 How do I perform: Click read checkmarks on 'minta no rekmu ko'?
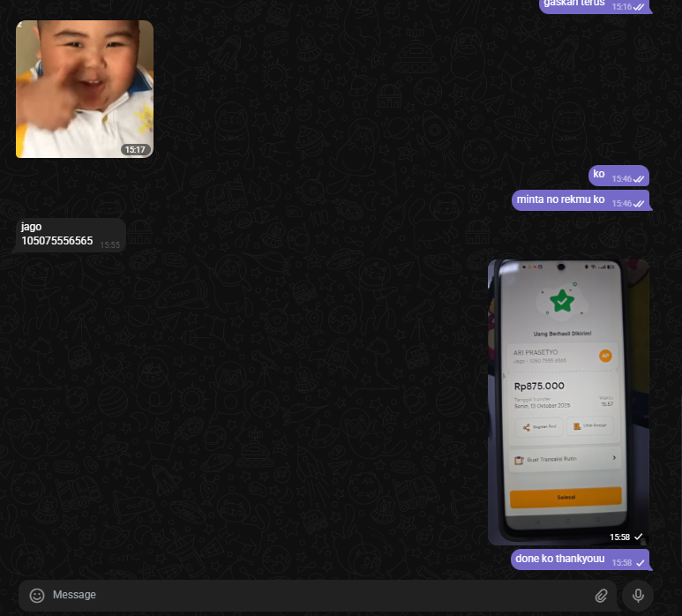click(x=639, y=204)
